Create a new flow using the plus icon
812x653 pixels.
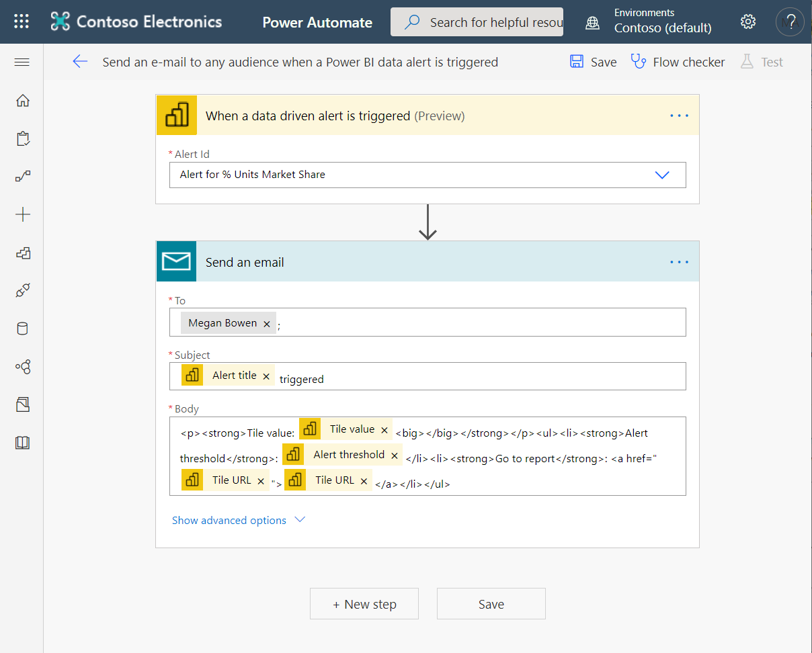(x=22, y=214)
